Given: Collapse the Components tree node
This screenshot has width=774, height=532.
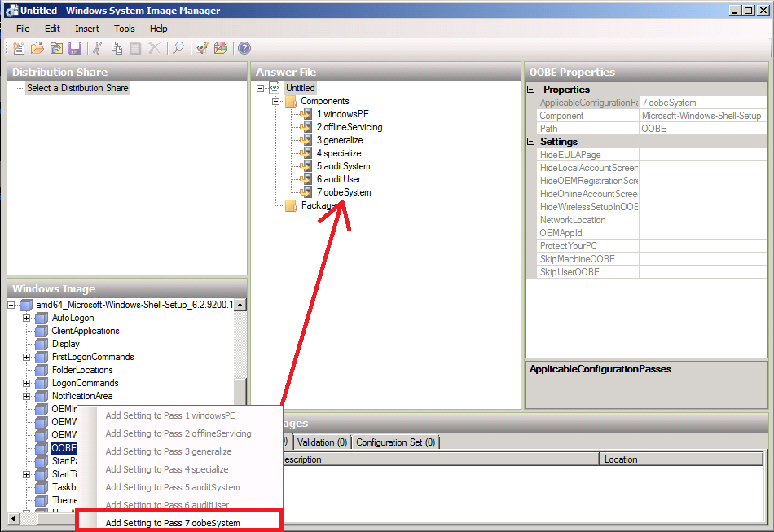Looking at the screenshot, I should click(276, 101).
